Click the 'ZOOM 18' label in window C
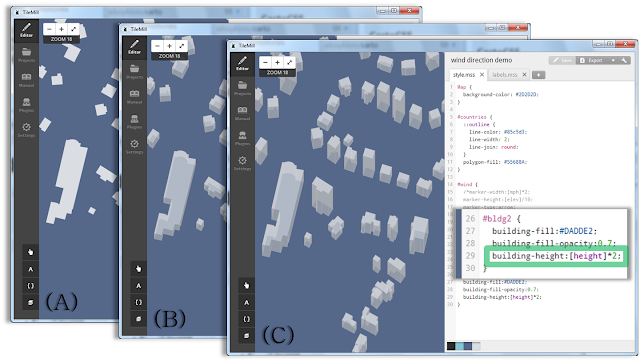Screen dimensions: 640x362 click(277, 73)
